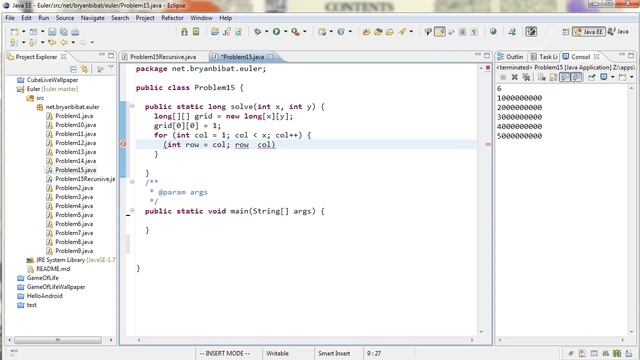Toggle Scroll Lock in the console toolbar
Screen dimensions: 640x360
(553, 77)
